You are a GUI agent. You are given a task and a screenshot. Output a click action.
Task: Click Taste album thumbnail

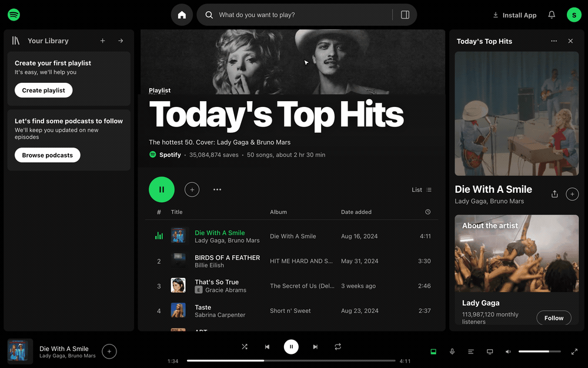pos(178,310)
